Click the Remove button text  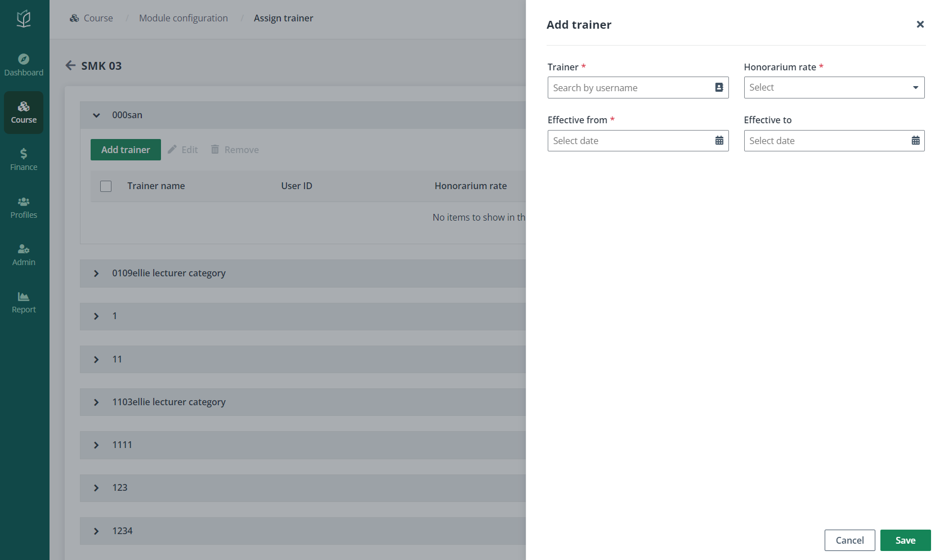(241, 150)
